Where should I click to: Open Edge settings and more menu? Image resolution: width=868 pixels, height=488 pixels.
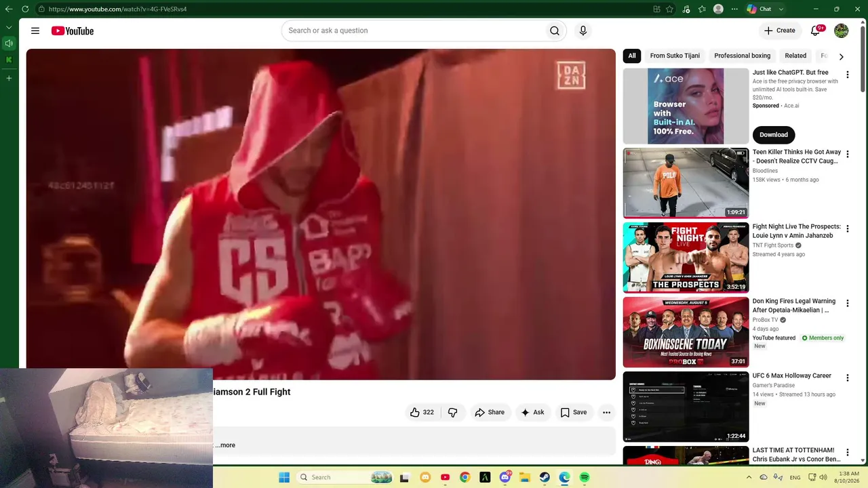pos(734,9)
